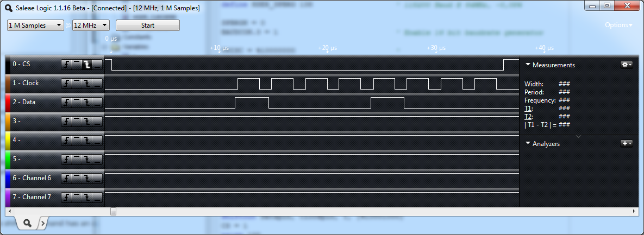Choose falling edge trigger on Channel 6
644x235 pixels.
86,178
